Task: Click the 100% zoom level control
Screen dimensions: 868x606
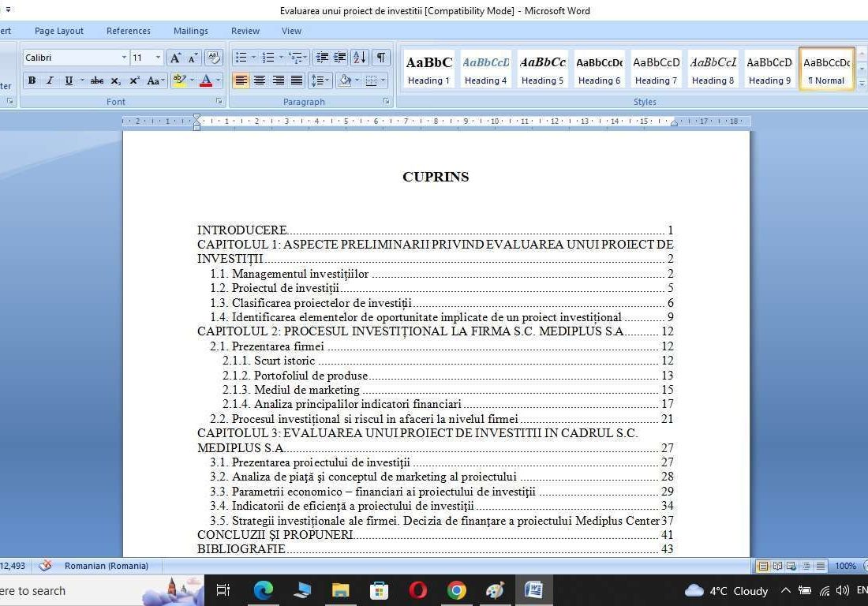Action: [844, 566]
